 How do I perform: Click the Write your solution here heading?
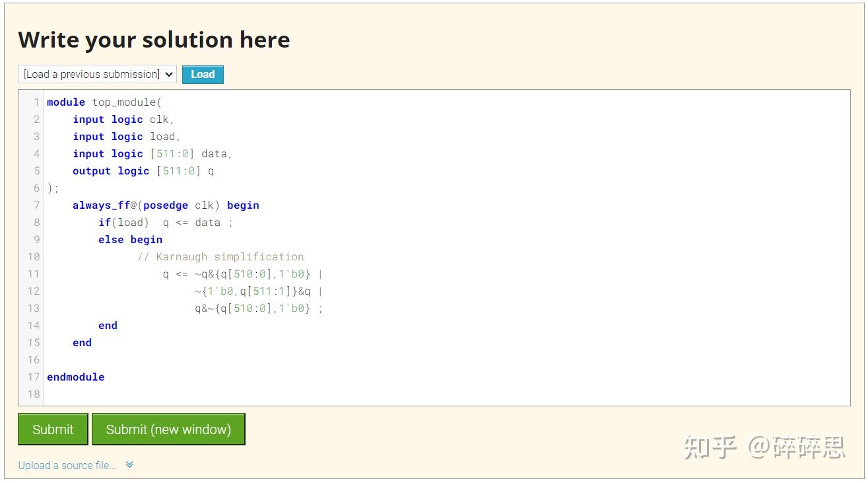[154, 40]
